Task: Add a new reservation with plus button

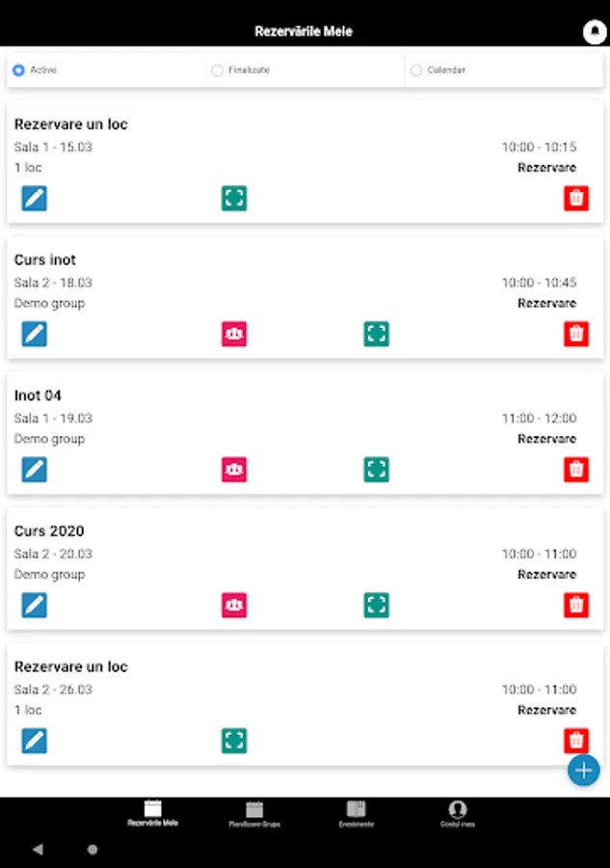Action: point(583,770)
